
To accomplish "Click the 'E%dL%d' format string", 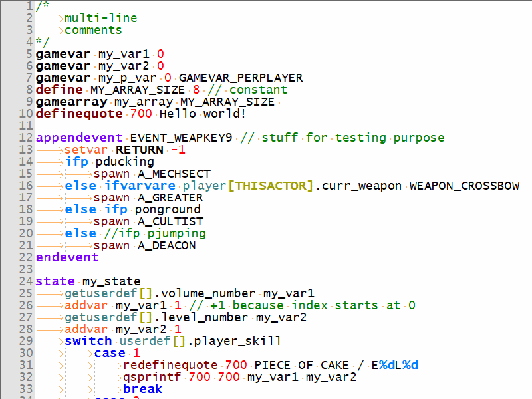I will point(395,365).
